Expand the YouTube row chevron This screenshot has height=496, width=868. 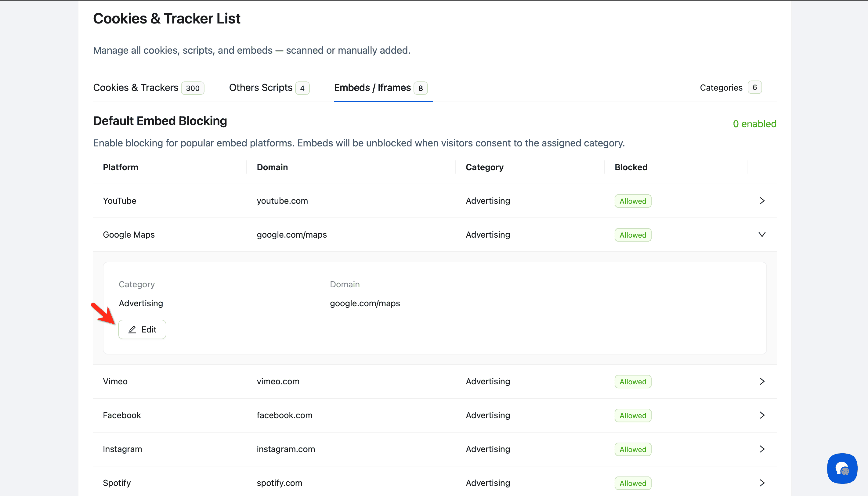[762, 201]
